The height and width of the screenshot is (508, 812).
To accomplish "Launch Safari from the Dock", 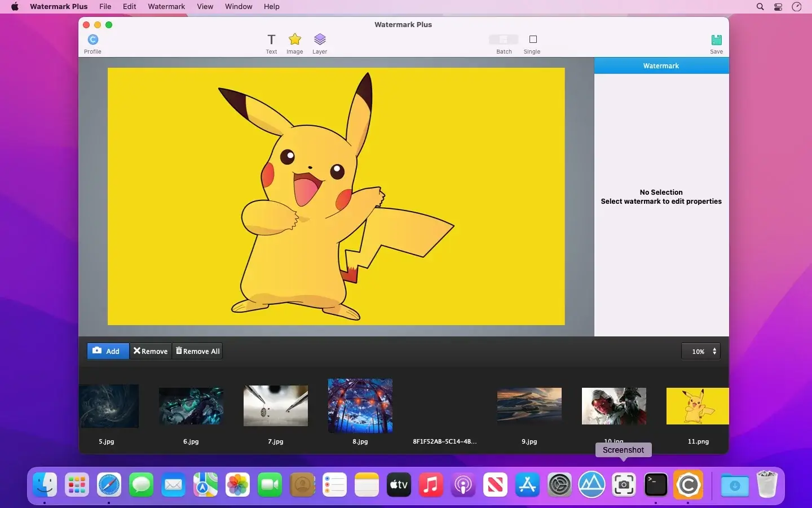I will point(109,485).
